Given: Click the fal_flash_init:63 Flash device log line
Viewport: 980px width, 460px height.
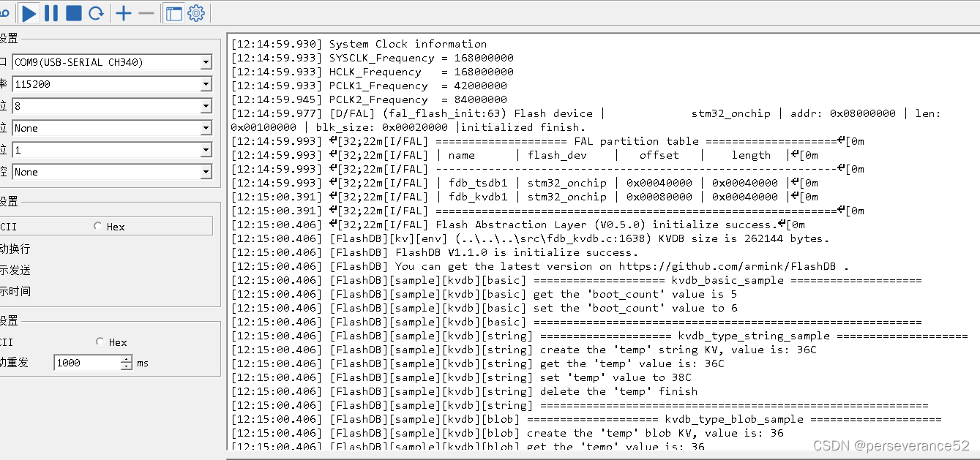Looking at the screenshot, I should point(586,120).
